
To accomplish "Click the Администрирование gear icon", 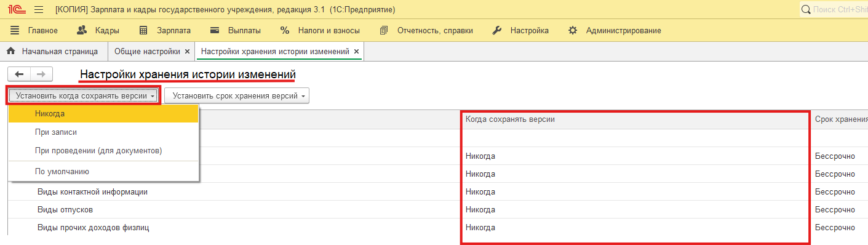I will tap(573, 30).
